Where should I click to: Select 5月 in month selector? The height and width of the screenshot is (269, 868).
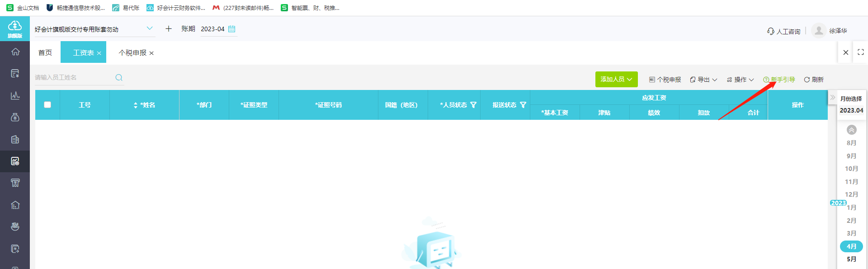click(x=851, y=259)
